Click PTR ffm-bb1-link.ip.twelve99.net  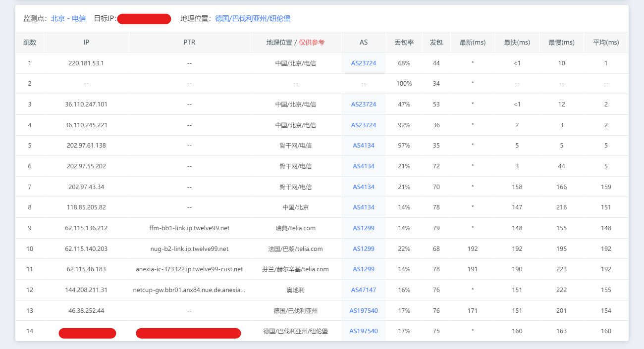189,228
